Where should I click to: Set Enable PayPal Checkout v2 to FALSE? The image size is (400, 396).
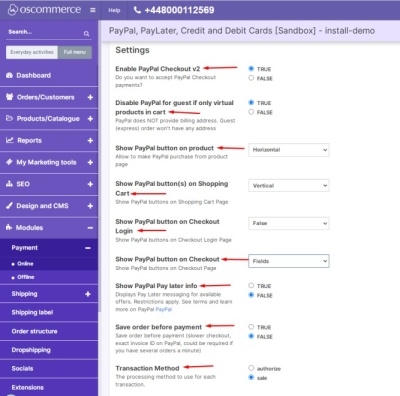pos(251,78)
